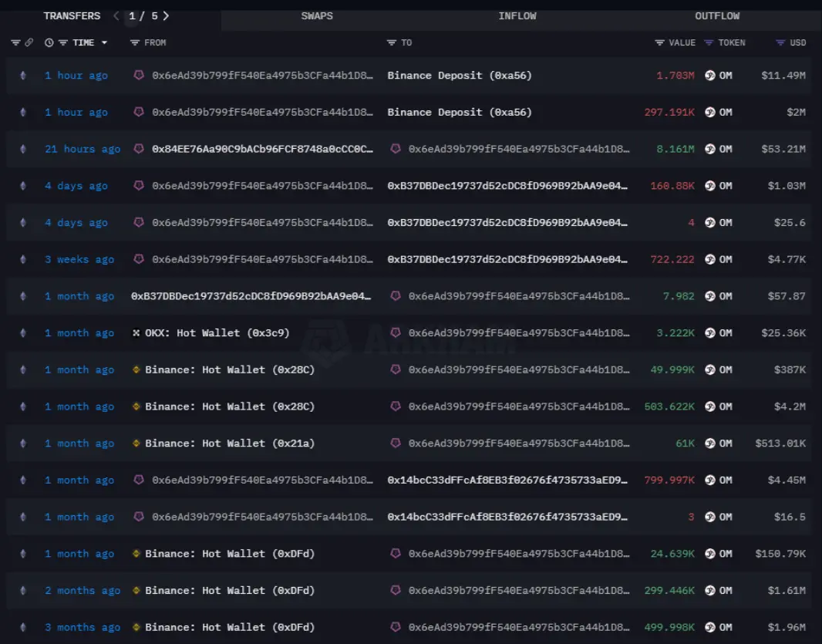Viewport: 822px width, 644px height.
Task: Go to previous transfers page arrow
Action: 116,15
